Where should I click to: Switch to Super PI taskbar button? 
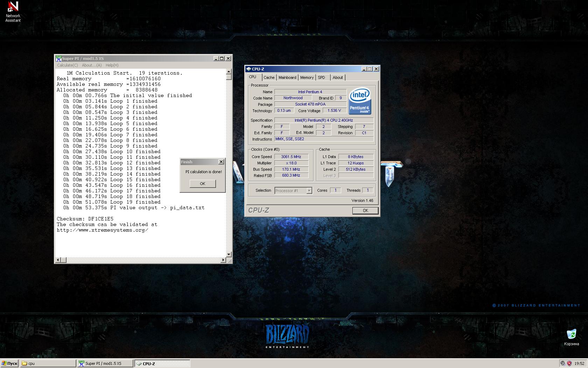click(105, 363)
